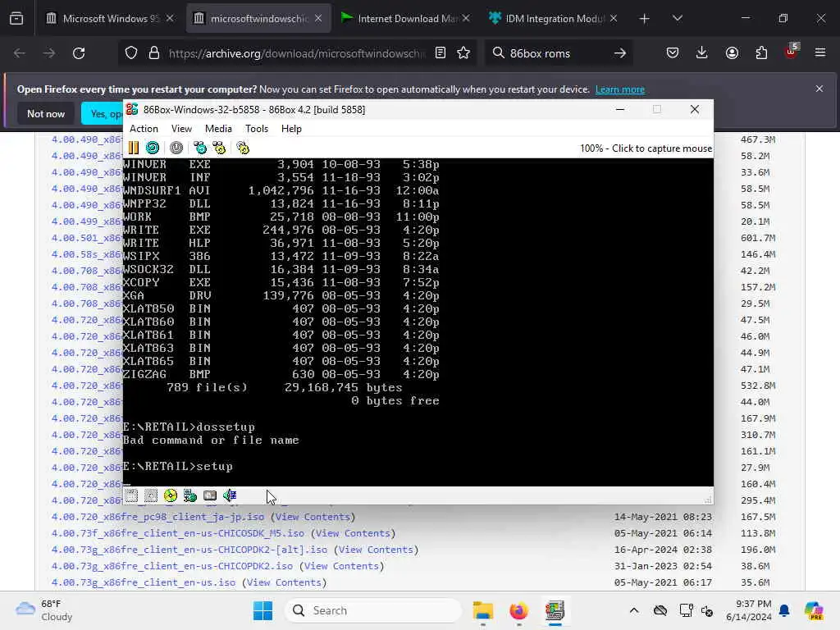840x630 pixels.
Task: Click the tracking protection shield icon
Action: (x=131, y=53)
